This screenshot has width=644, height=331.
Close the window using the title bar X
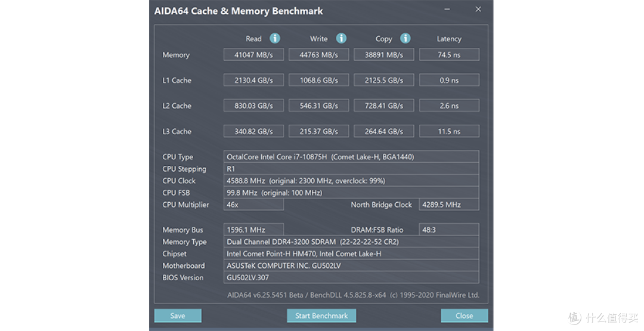point(476,10)
